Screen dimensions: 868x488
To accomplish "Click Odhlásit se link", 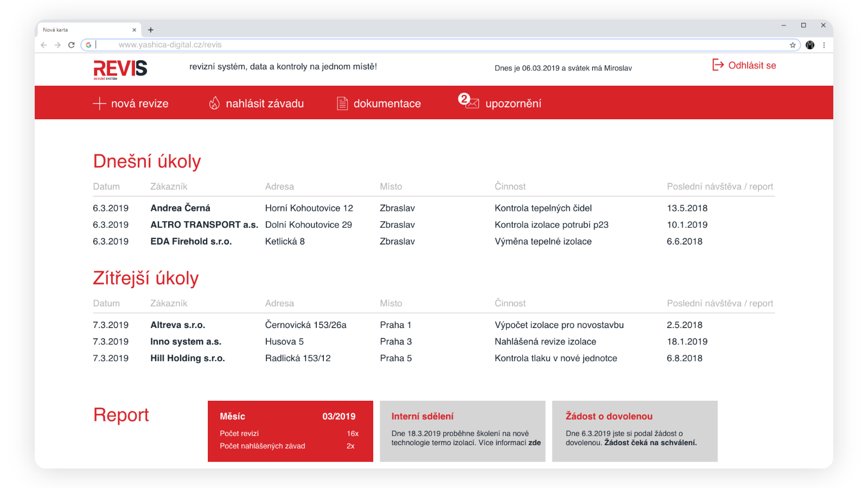I will (x=752, y=65).
